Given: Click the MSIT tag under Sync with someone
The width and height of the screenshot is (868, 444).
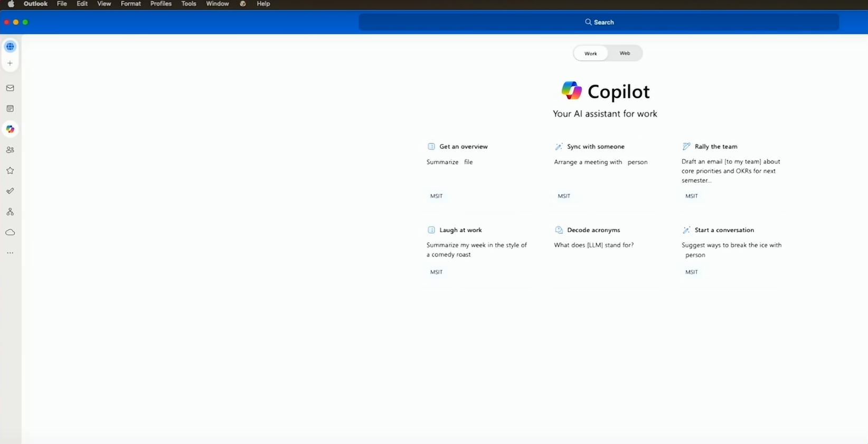Looking at the screenshot, I should [x=564, y=196].
